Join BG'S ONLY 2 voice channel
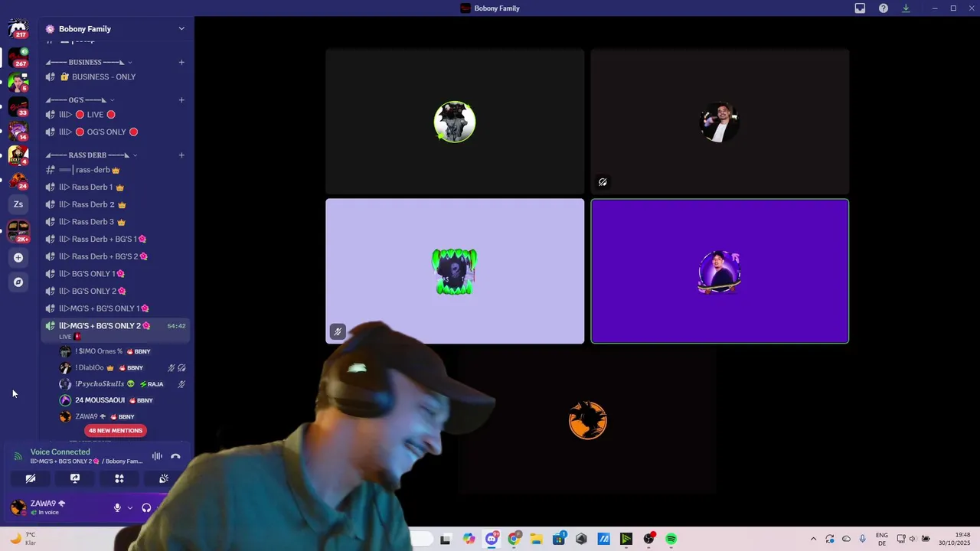This screenshot has height=551, width=980. [x=115, y=291]
